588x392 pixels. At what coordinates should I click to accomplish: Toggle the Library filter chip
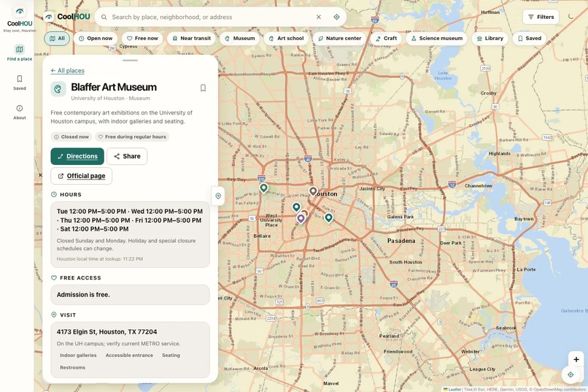(490, 38)
